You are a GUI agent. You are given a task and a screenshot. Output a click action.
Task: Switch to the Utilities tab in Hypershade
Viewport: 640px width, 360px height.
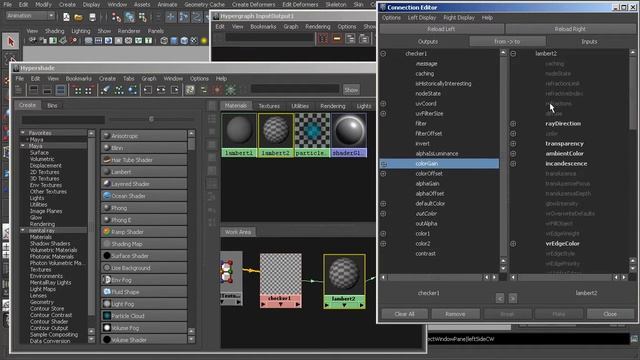[x=300, y=106]
